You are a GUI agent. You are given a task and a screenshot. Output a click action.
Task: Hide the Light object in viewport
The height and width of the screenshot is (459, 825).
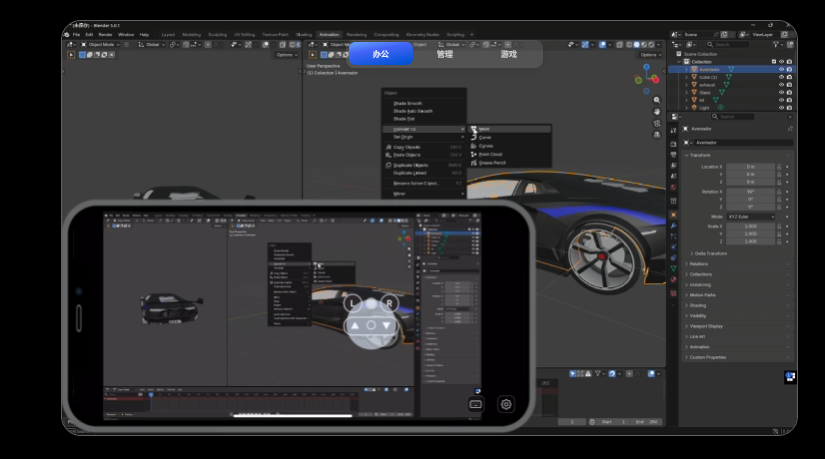pyautogui.click(x=781, y=108)
